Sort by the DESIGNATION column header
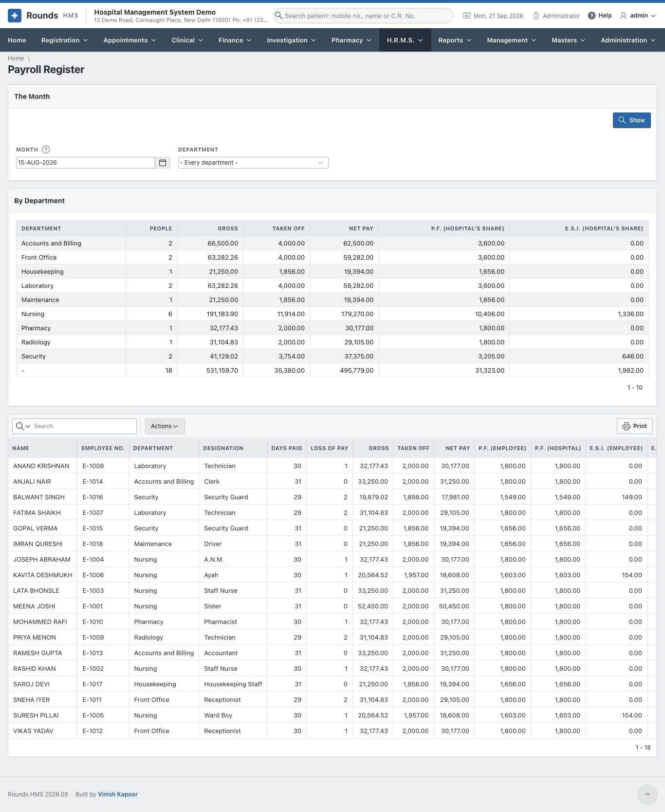The width and height of the screenshot is (665, 812). tap(223, 448)
